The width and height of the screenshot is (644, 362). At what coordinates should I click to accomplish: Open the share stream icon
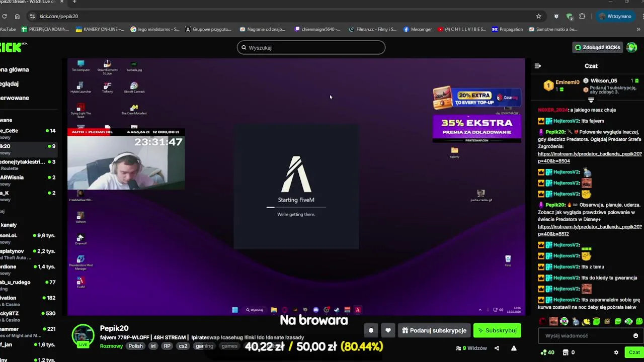click(x=497, y=348)
